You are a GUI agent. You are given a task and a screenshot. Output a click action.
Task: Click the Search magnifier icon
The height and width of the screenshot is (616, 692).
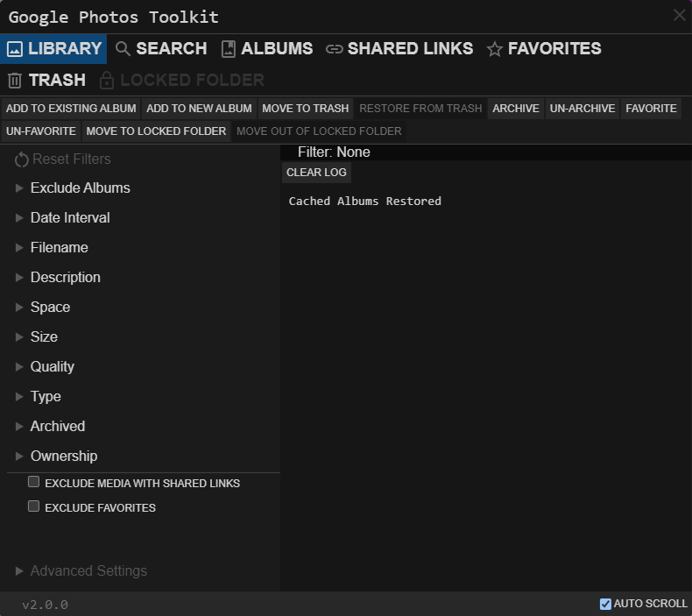pos(123,49)
